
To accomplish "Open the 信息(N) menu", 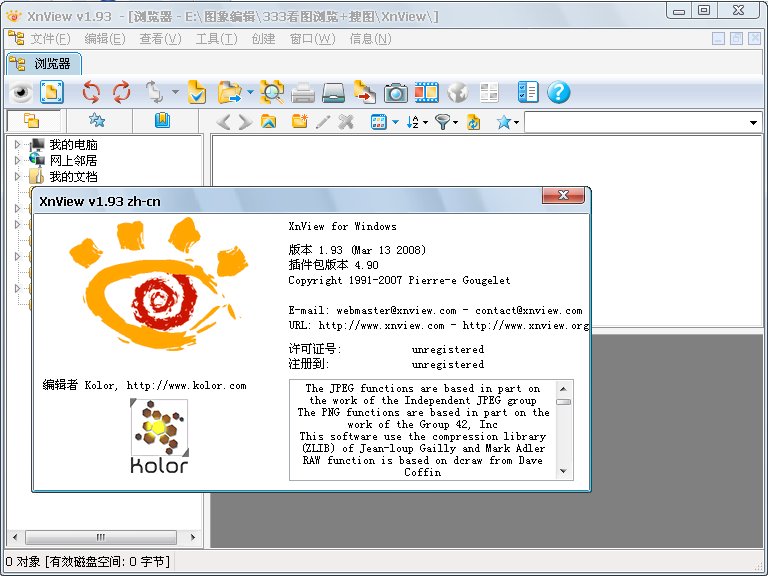I will click(370, 39).
